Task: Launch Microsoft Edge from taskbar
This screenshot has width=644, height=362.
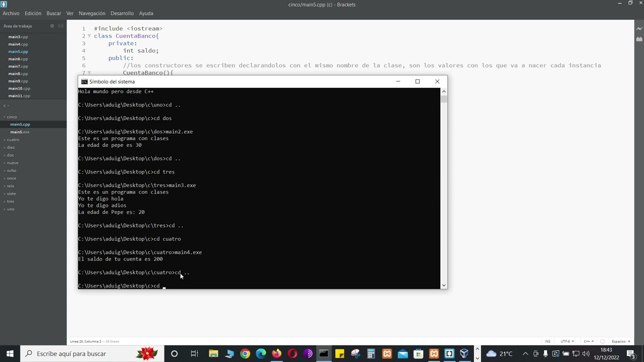Action: 261,353
